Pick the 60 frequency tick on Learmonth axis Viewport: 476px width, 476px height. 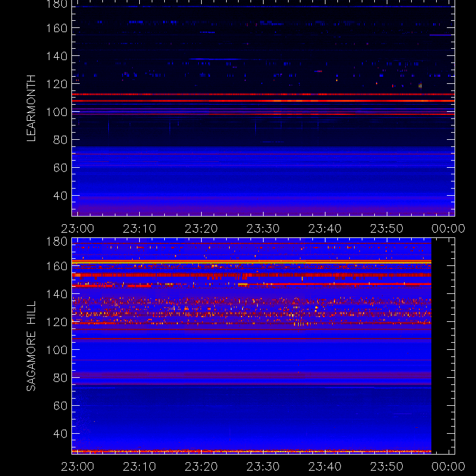point(60,168)
